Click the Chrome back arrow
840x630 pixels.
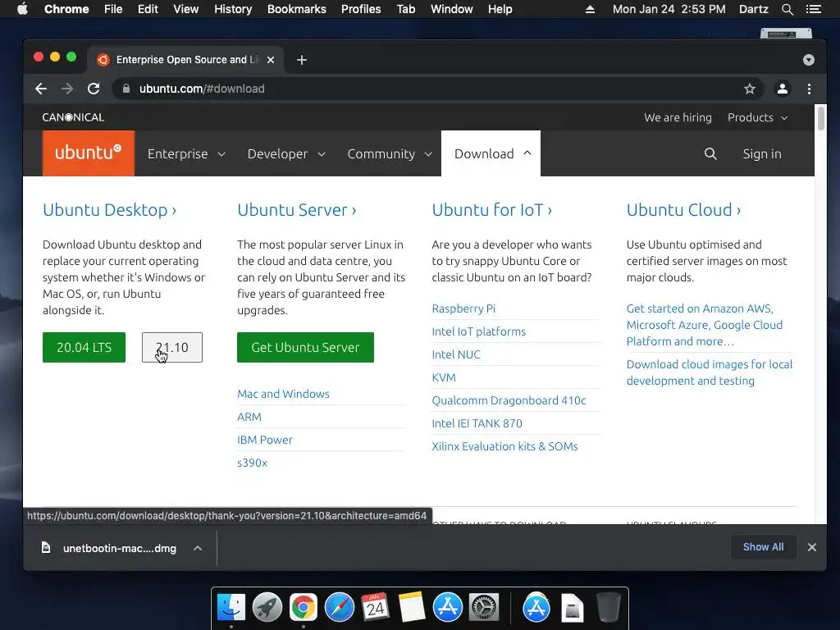click(41, 89)
